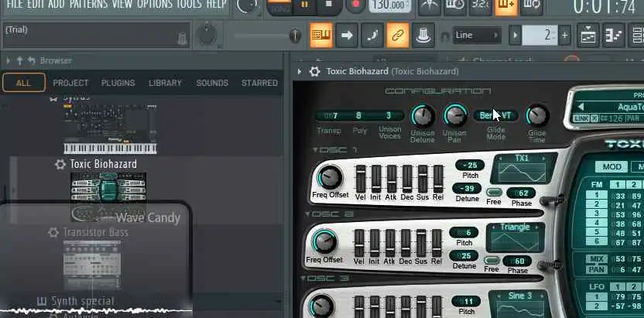Click the Unison Pan knob
644x318 pixels.
tap(455, 115)
